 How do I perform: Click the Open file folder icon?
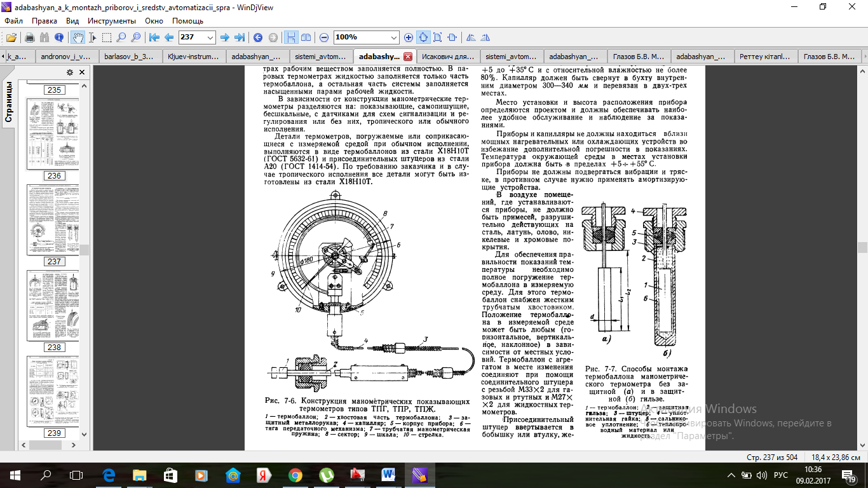(11, 37)
